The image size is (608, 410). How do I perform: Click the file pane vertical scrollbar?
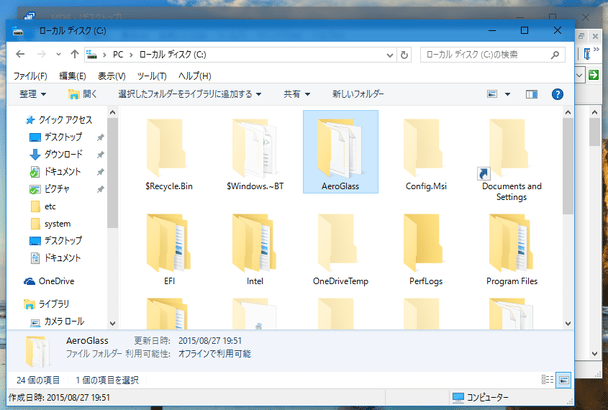tap(568, 166)
